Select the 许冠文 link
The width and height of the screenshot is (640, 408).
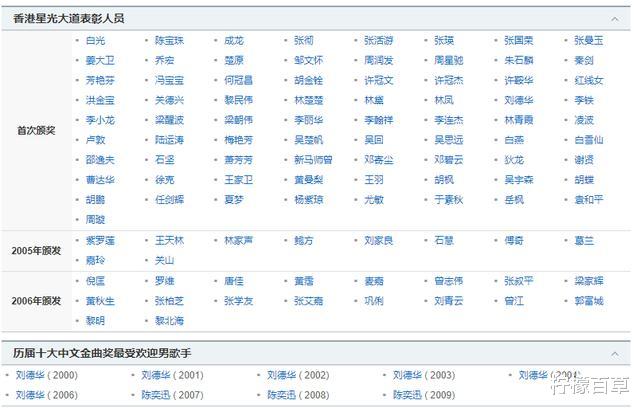point(379,80)
